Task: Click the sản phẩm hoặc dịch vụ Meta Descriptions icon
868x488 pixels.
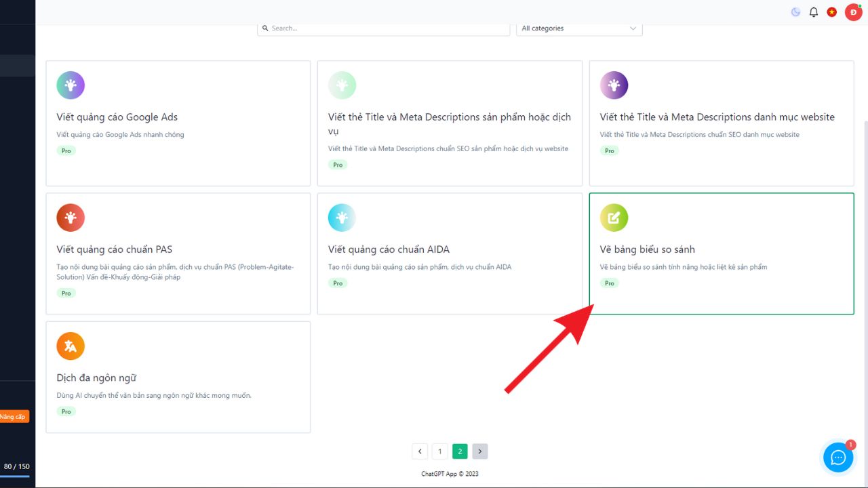Action: click(342, 85)
